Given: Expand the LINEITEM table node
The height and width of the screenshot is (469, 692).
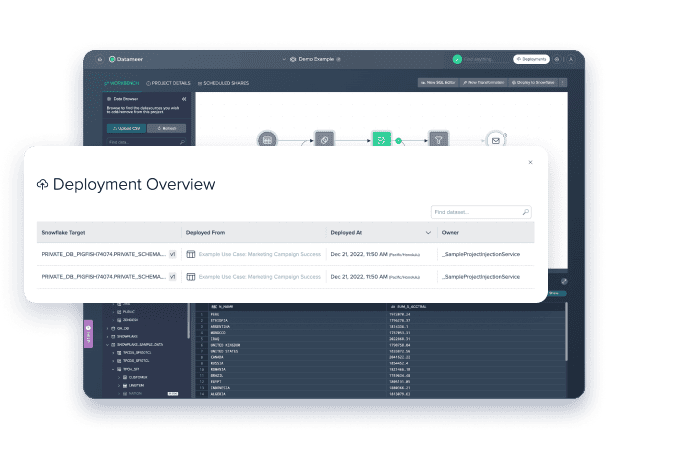Looking at the screenshot, I should point(119,385).
